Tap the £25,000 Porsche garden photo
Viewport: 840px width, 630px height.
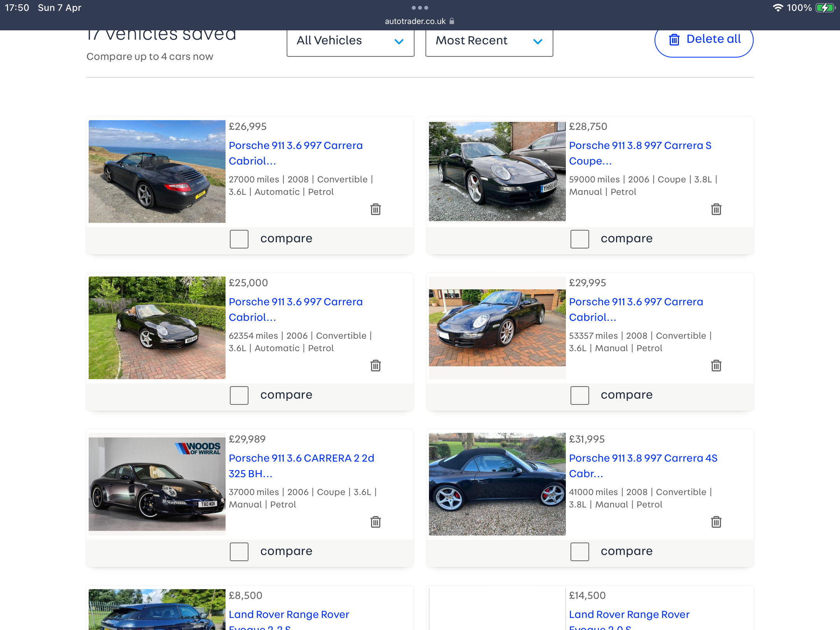(157, 328)
